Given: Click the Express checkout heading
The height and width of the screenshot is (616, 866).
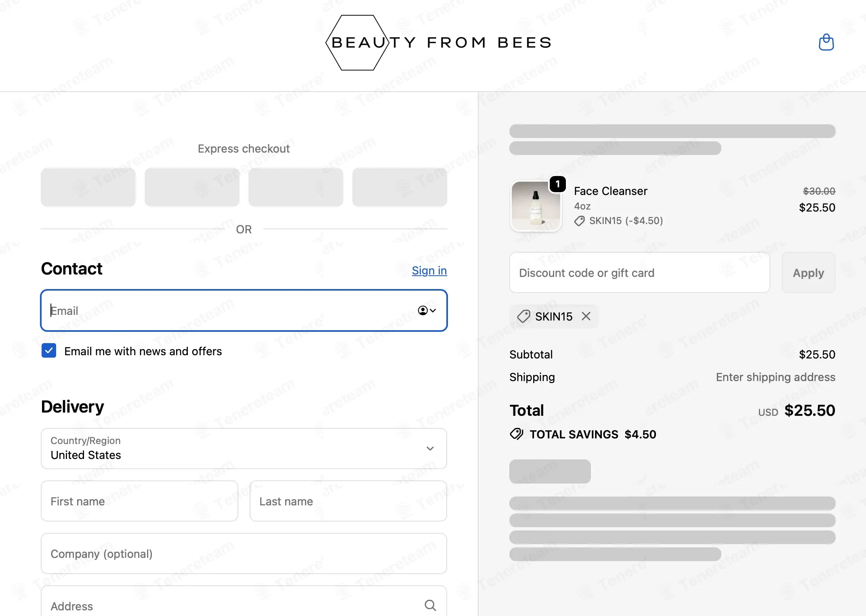Looking at the screenshot, I should tap(244, 149).
